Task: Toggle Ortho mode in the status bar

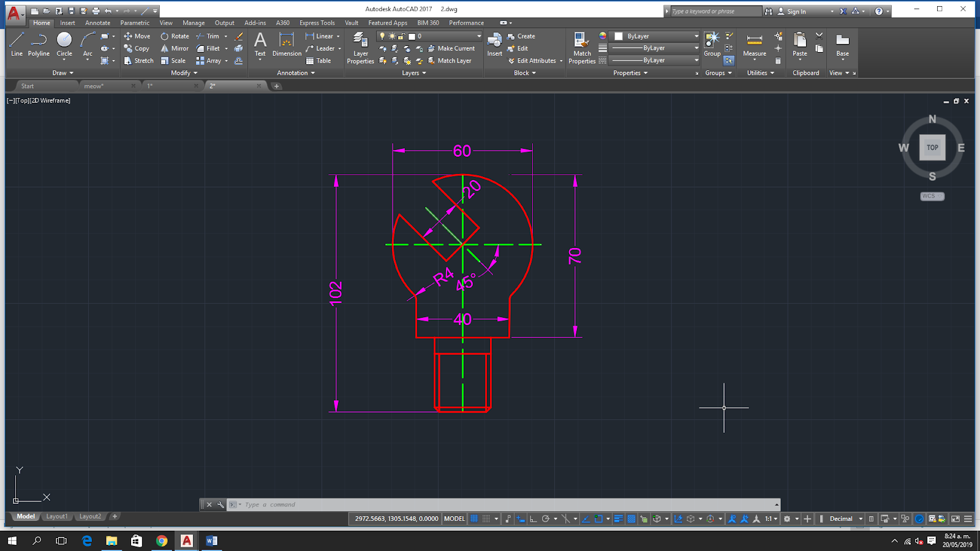Action: click(x=533, y=519)
